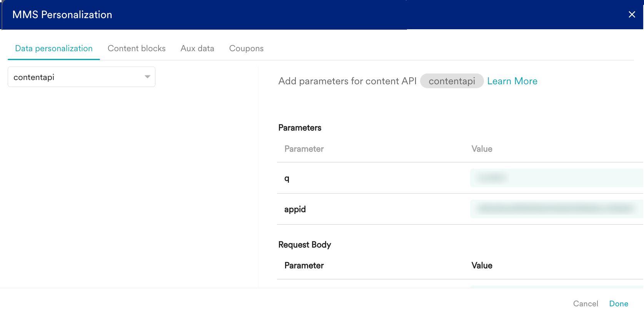The image size is (644, 314).
Task: Click the appid parameter name
Action: (x=295, y=209)
